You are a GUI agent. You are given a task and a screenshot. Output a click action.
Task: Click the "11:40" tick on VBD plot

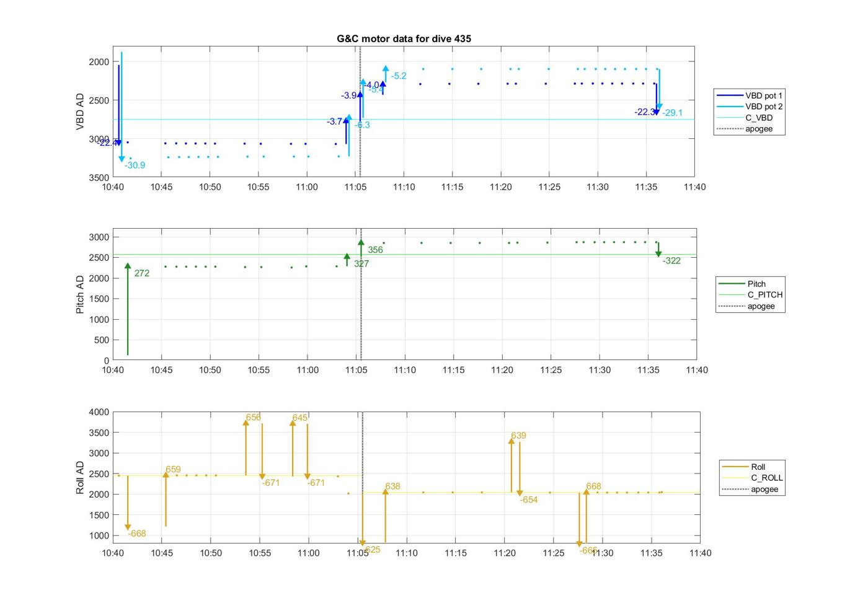[694, 187]
